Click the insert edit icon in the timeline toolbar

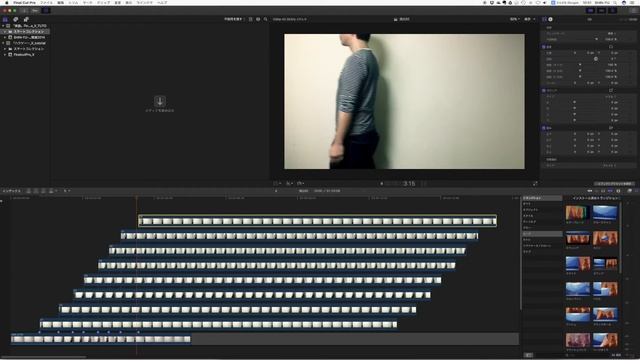point(36,191)
